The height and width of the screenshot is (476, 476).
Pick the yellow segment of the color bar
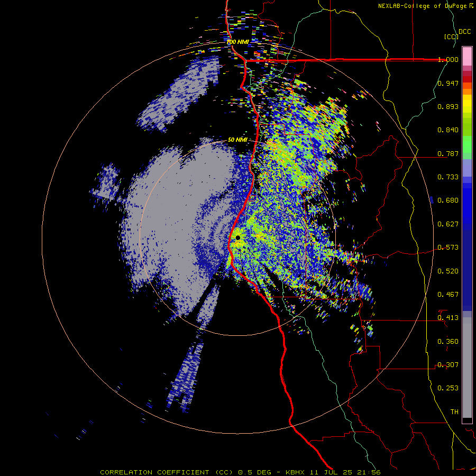tap(467, 104)
